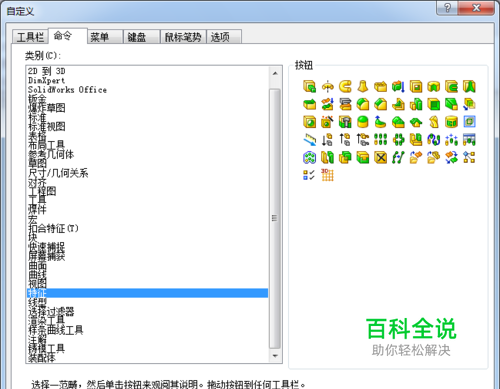Select the Dome feature icon

pyautogui.click(x=363, y=122)
